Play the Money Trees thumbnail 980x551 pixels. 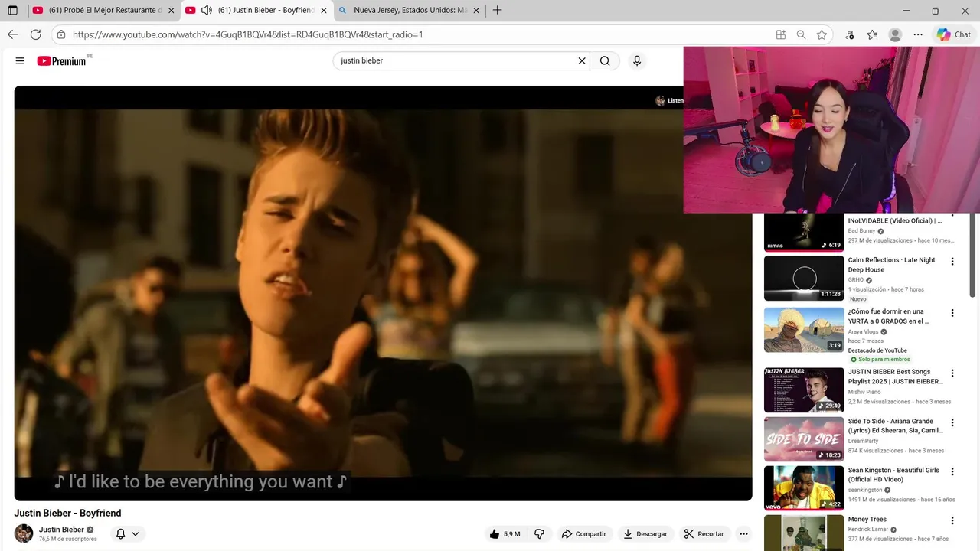click(804, 533)
